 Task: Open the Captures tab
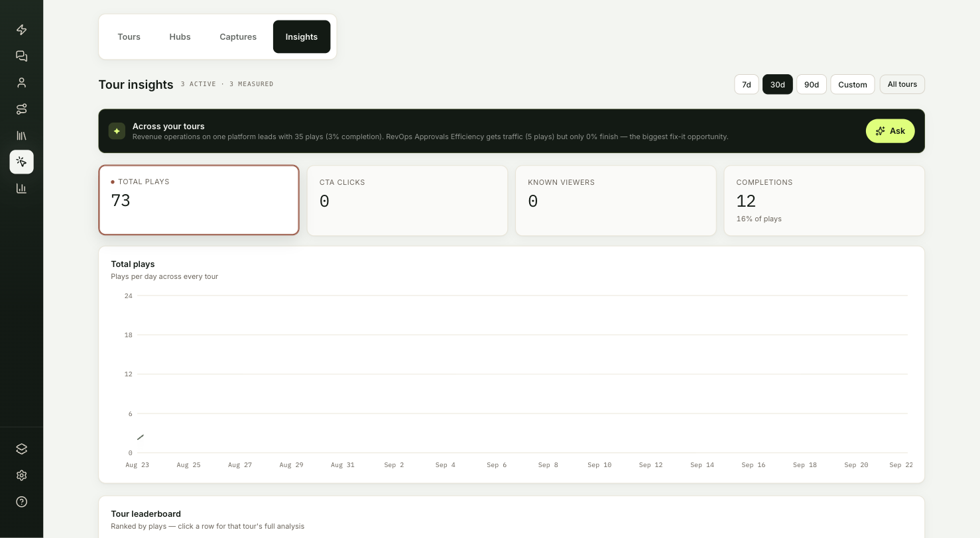pyautogui.click(x=238, y=37)
